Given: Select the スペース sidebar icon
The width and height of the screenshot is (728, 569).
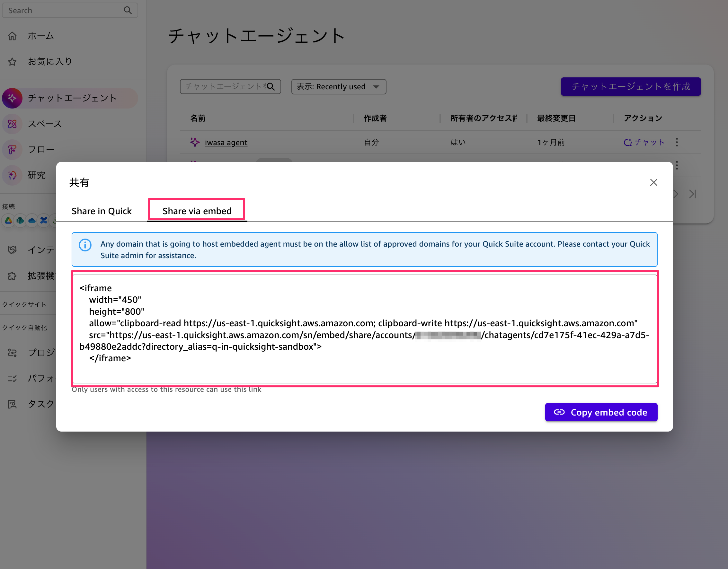Looking at the screenshot, I should (12, 124).
